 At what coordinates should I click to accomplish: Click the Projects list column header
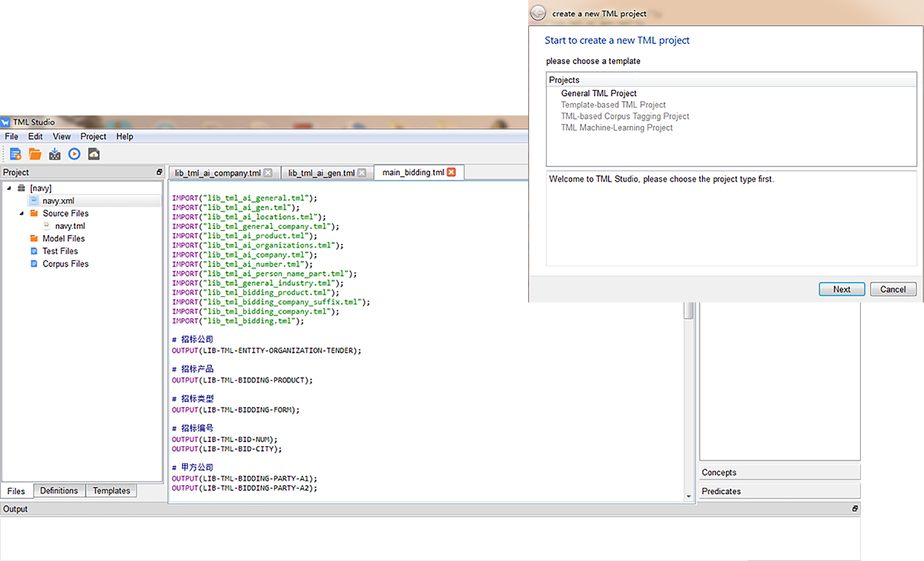pyautogui.click(x=731, y=80)
